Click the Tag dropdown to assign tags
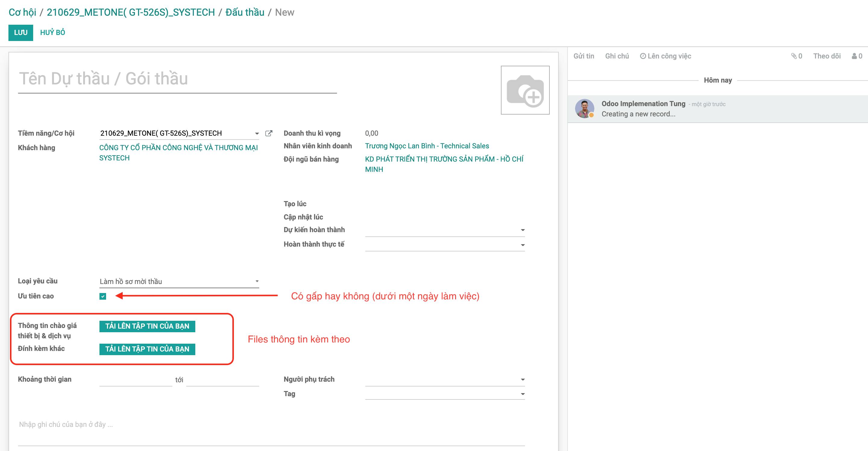868x451 pixels. pyautogui.click(x=445, y=393)
